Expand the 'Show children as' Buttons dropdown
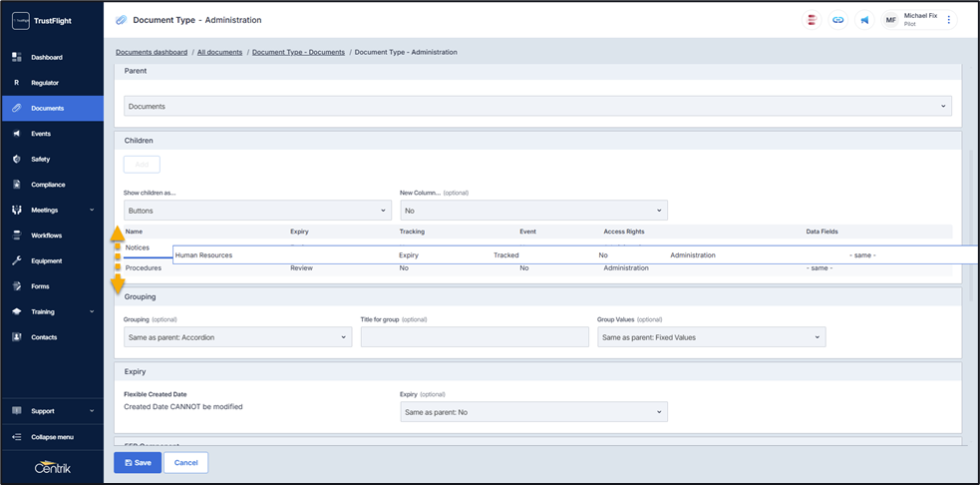980x485 pixels. [x=257, y=211]
